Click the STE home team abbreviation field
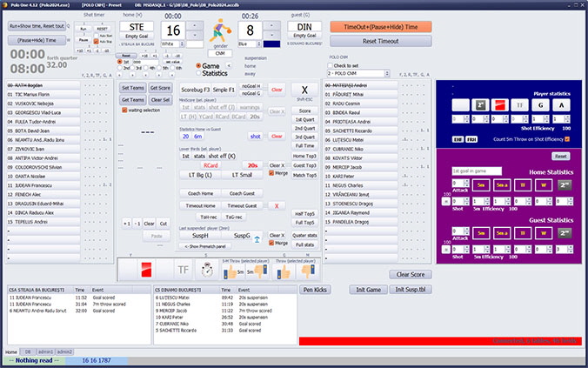 click(x=137, y=27)
